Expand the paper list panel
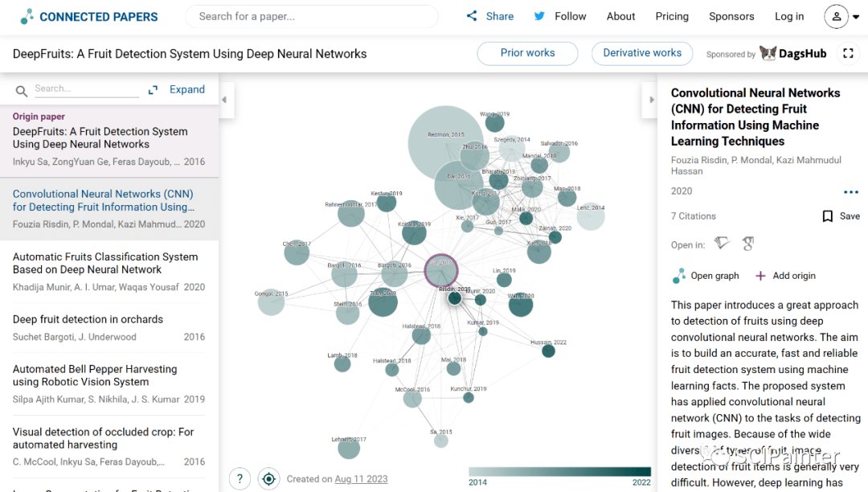The image size is (868, 492). pyautogui.click(x=177, y=90)
